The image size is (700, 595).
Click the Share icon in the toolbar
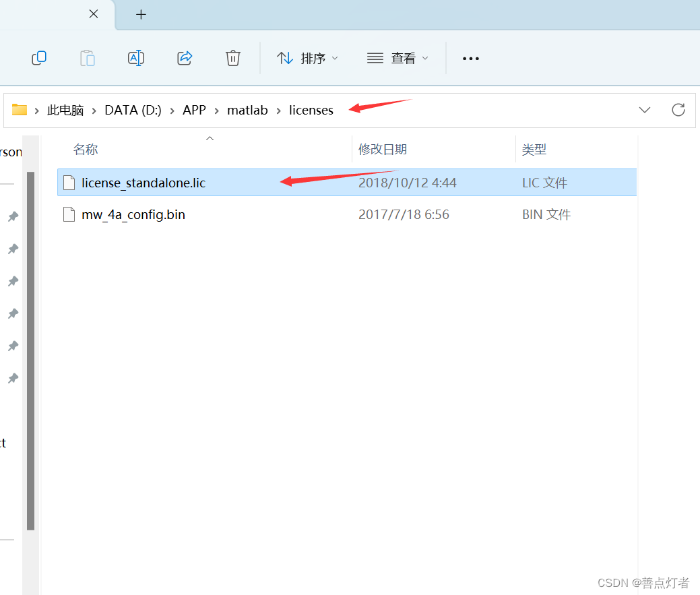pyautogui.click(x=185, y=58)
